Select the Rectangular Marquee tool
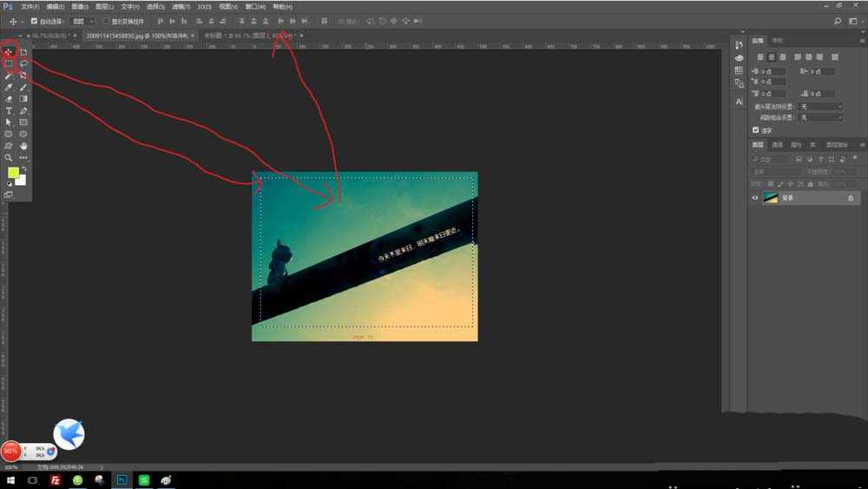868x489 pixels. coord(9,63)
